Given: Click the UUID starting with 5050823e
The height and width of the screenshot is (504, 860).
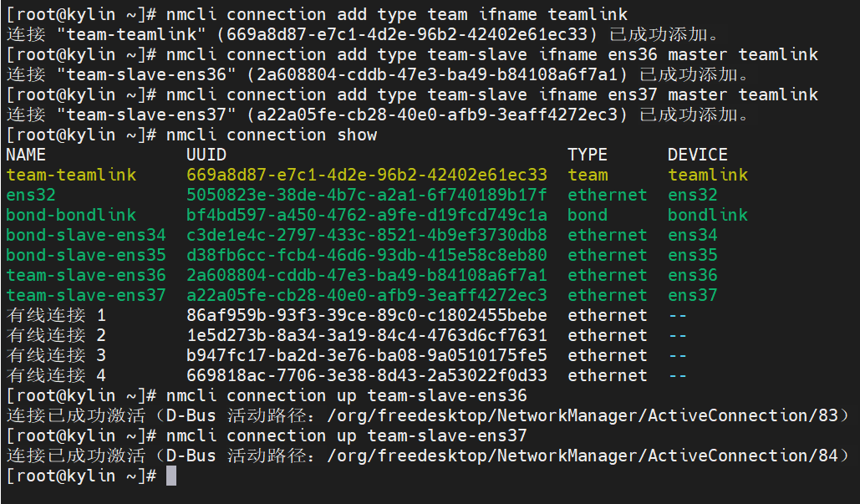Looking at the screenshot, I should 367,195.
